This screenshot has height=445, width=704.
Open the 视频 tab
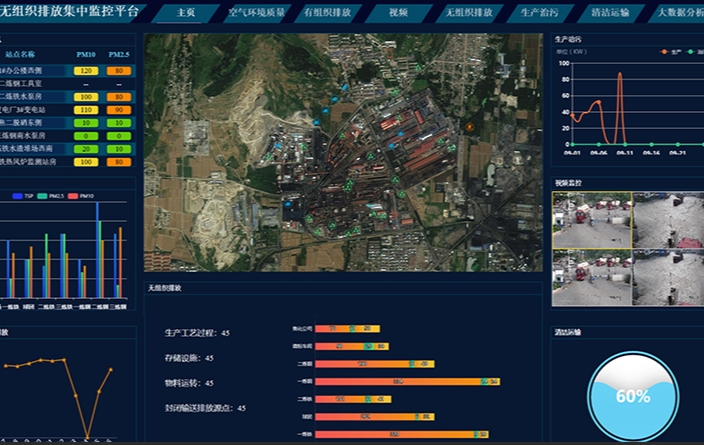point(398,13)
